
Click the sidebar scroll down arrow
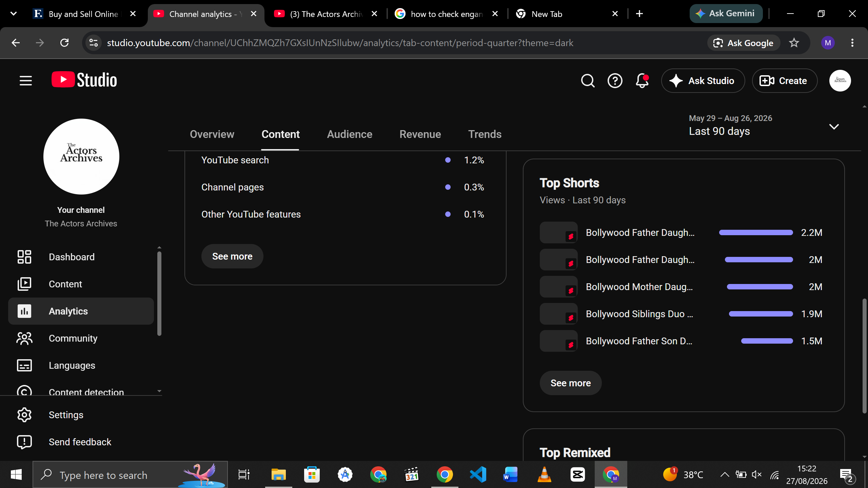tap(159, 391)
